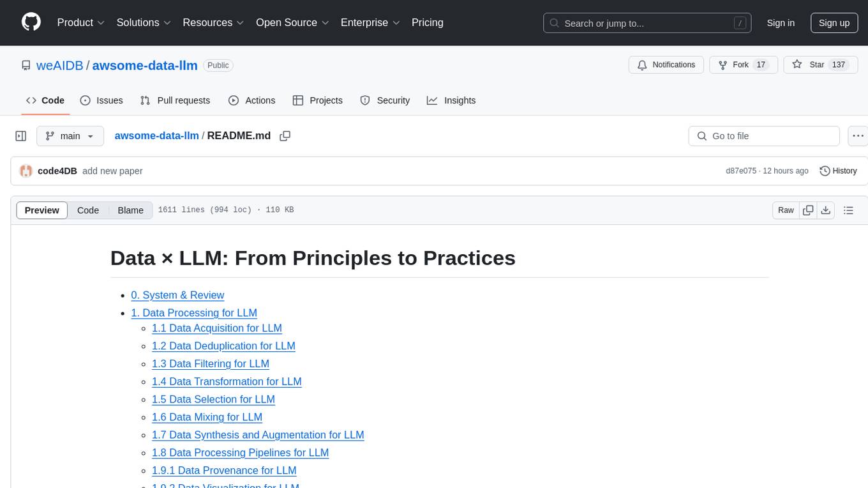Open the awsome-data-llm repository title link
The width and height of the screenshot is (868, 488).
(145, 65)
